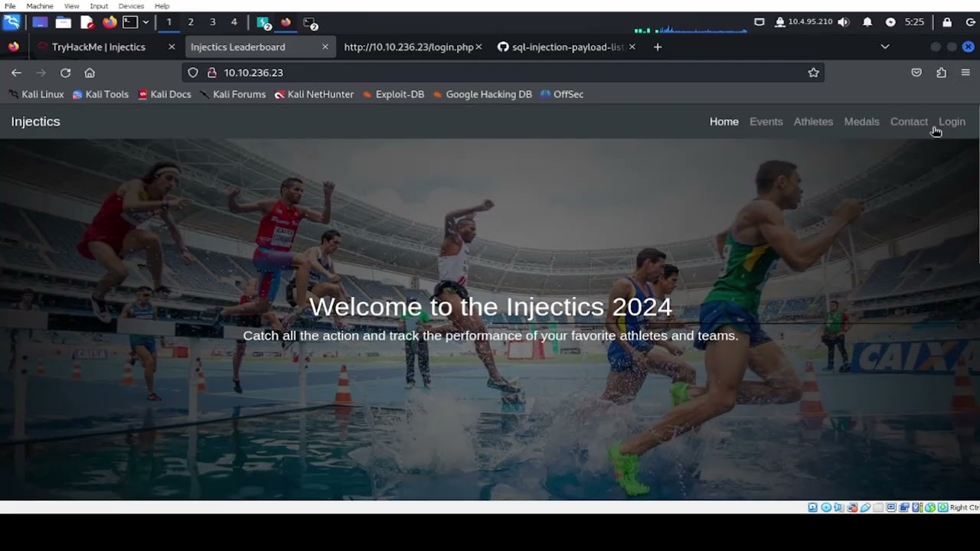Click the VPN IP 10.4.95.210 indicator

click(804, 22)
